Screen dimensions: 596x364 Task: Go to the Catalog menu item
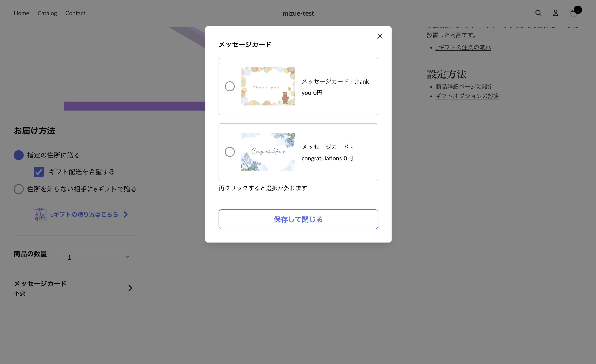click(47, 13)
